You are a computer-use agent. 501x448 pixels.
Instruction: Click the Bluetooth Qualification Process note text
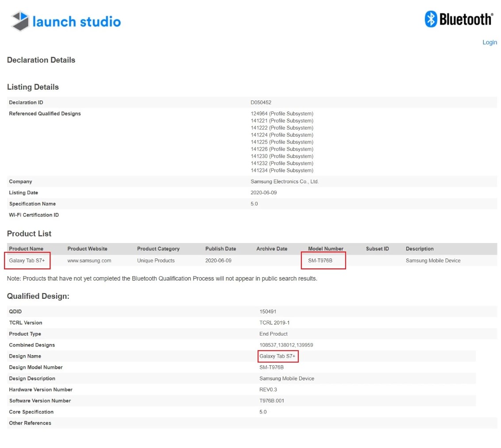162,278
